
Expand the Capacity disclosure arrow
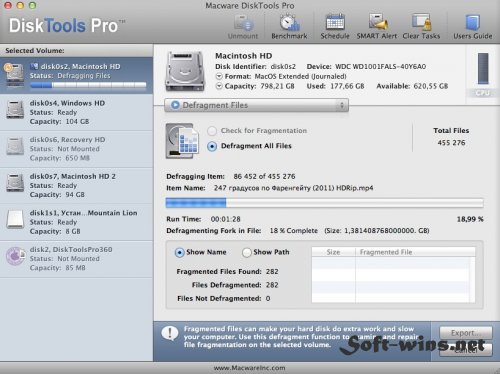[219, 86]
